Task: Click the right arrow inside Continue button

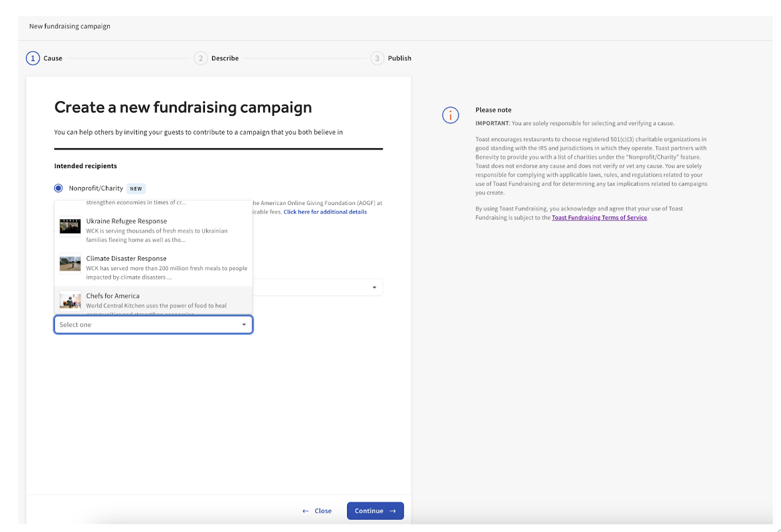Action: pyautogui.click(x=393, y=511)
